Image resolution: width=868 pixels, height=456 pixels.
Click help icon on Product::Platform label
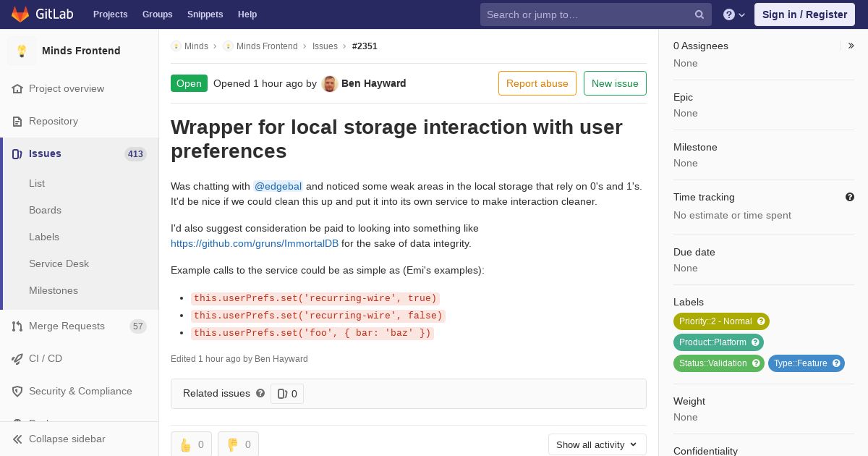(755, 342)
